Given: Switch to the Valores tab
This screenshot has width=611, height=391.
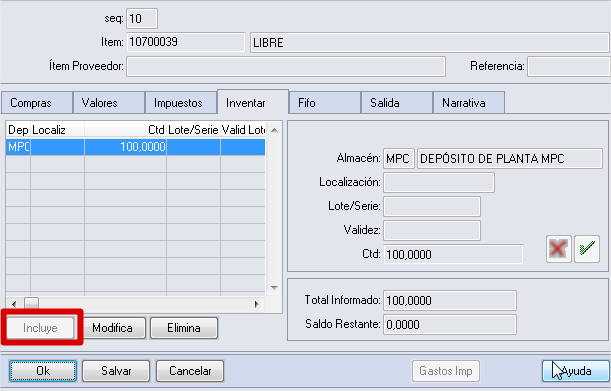Looking at the screenshot, I should coord(109,103).
